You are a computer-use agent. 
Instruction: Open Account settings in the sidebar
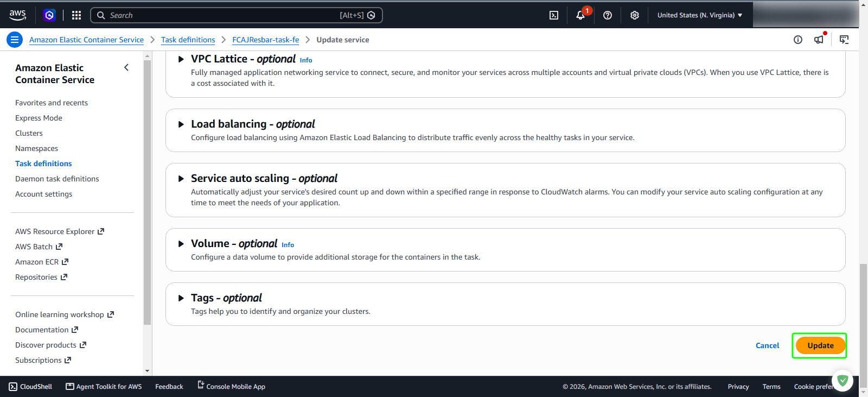[43, 194]
